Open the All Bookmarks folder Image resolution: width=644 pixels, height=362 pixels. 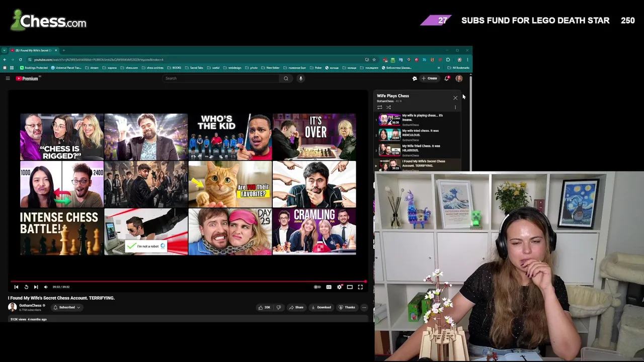click(458, 68)
